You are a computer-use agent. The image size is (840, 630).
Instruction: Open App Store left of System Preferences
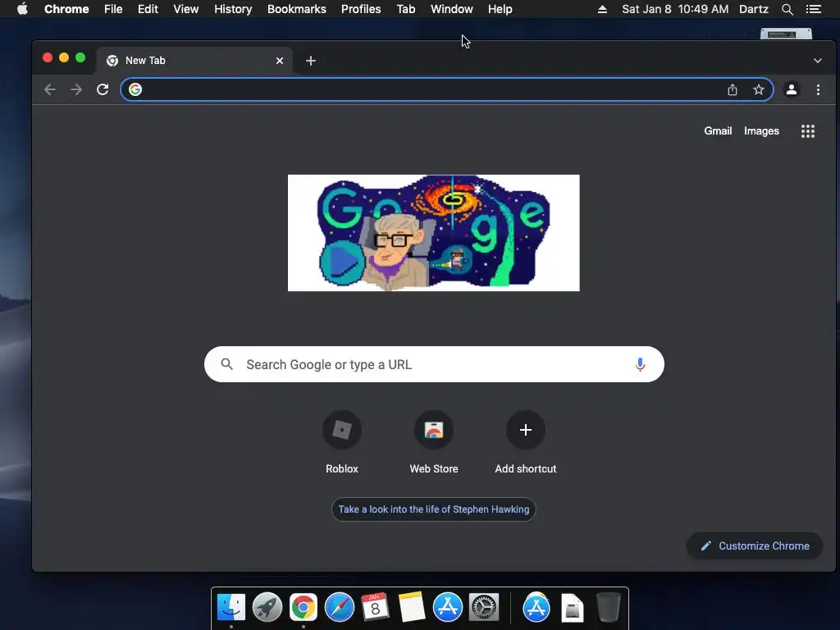[448, 608]
